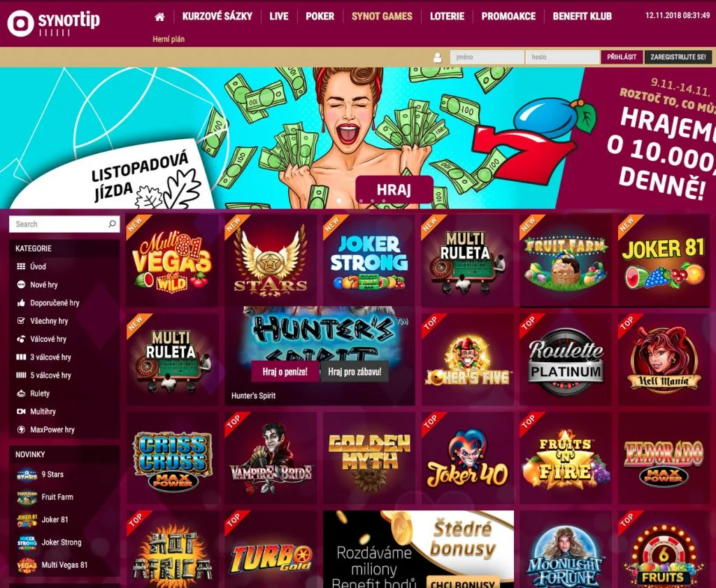The height and width of the screenshot is (588, 716).
Task: Select the Nové hry category icon
Action: click(21, 285)
